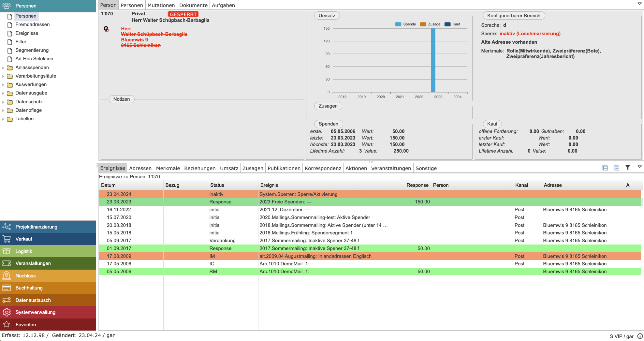Expand the Anlassspenden folder
This screenshot has width=644, height=341.
pyautogui.click(x=3, y=68)
